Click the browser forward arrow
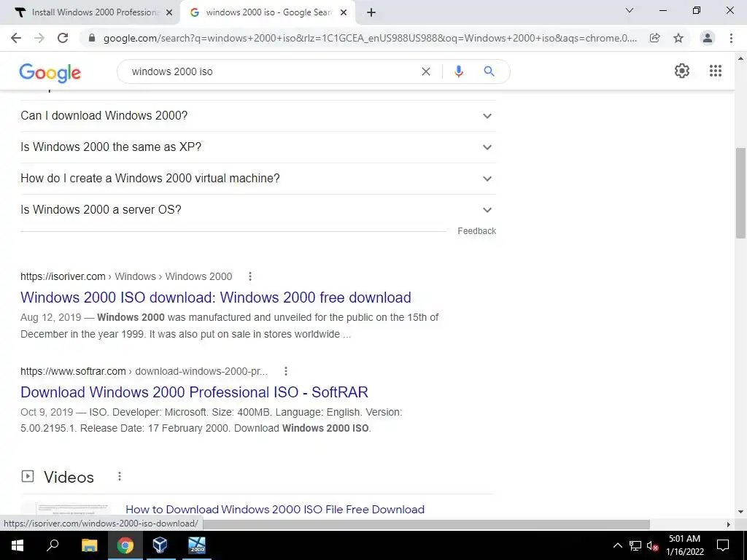Screen dimensions: 747x560 39,38
